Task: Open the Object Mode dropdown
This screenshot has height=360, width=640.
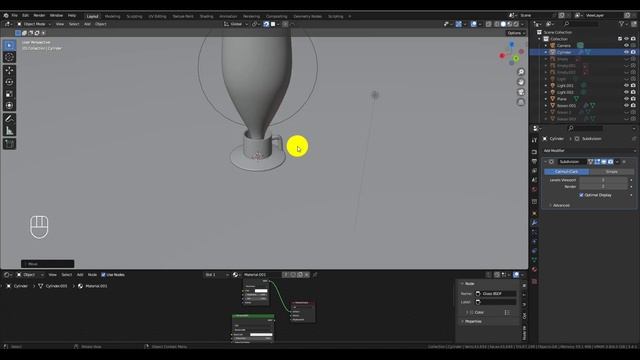Action: point(34,24)
